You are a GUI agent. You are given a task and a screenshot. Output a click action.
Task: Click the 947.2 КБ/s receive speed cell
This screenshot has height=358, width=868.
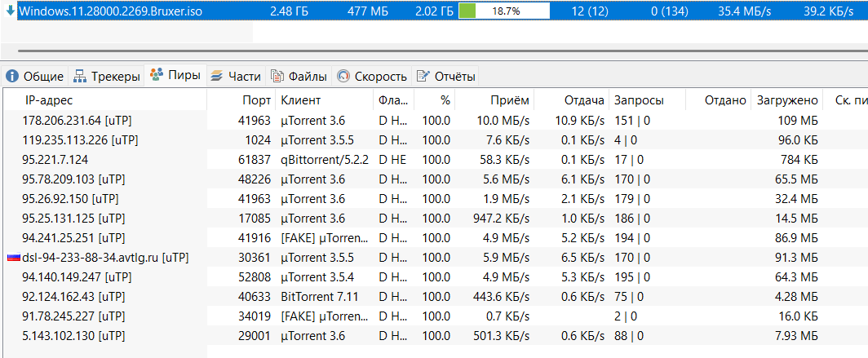(502, 219)
